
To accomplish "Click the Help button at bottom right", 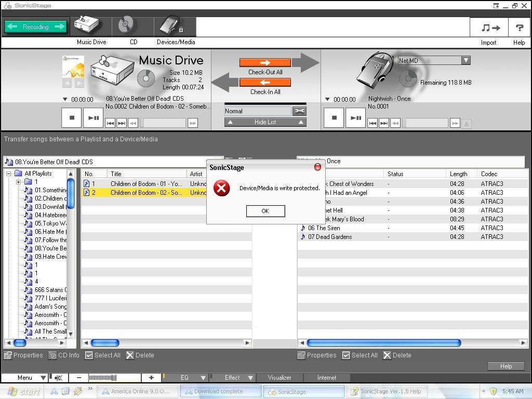I will (x=506, y=366).
